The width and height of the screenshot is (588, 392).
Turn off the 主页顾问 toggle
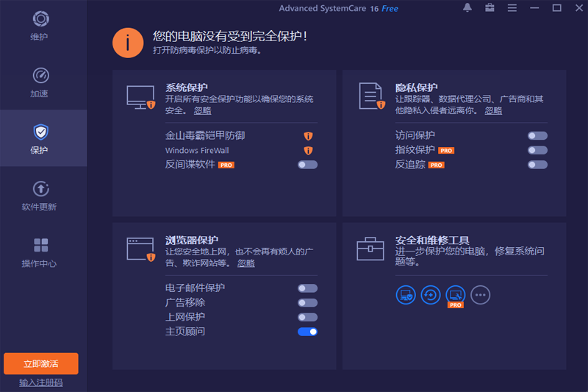coord(307,332)
